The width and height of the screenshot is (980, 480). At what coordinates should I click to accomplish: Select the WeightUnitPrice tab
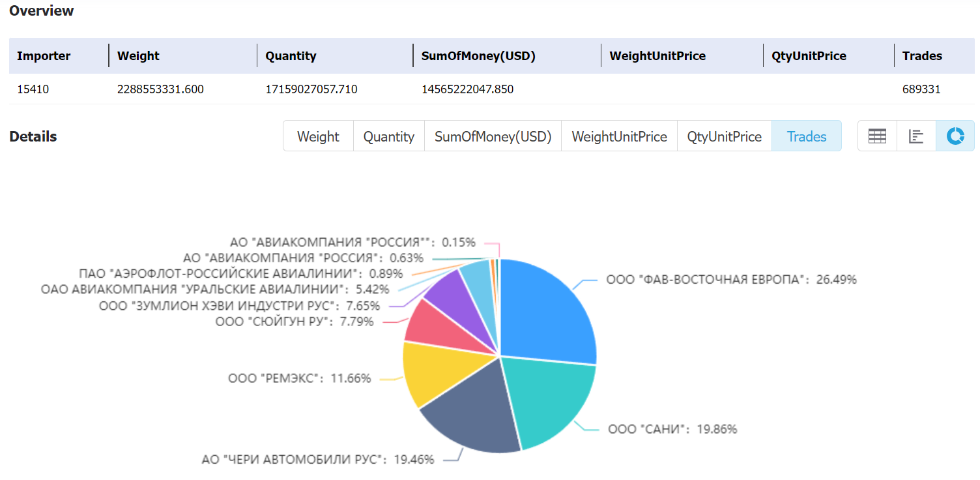click(x=619, y=136)
